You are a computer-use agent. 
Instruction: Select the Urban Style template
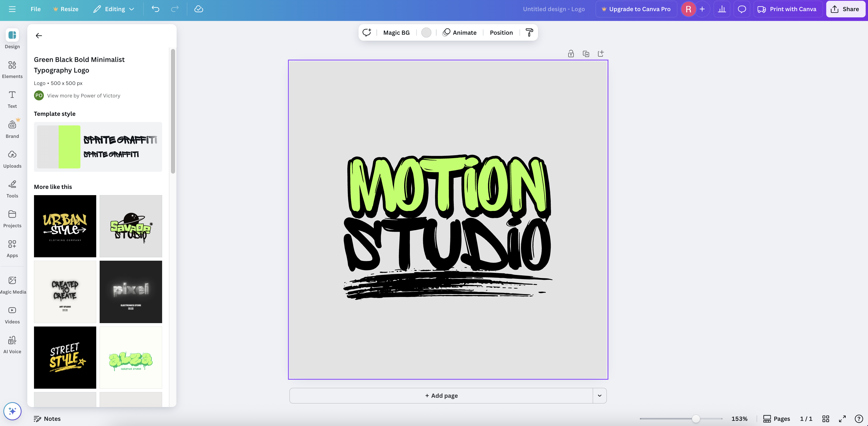click(65, 226)
